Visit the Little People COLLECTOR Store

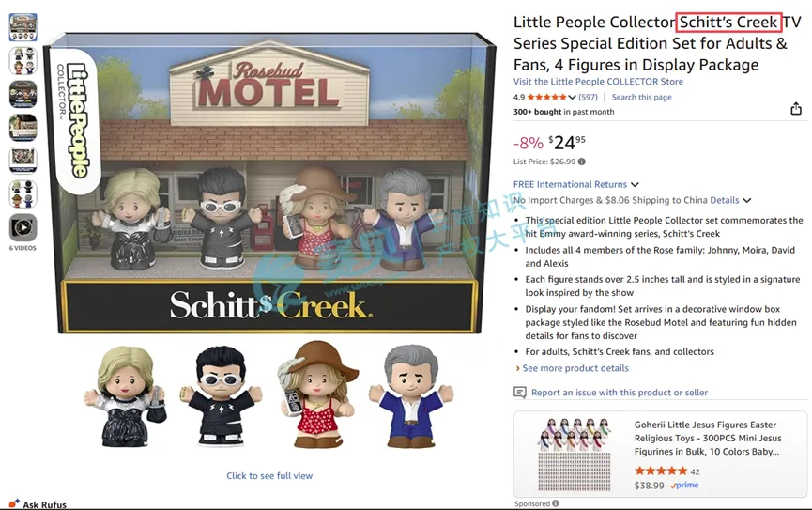point(598,82)
